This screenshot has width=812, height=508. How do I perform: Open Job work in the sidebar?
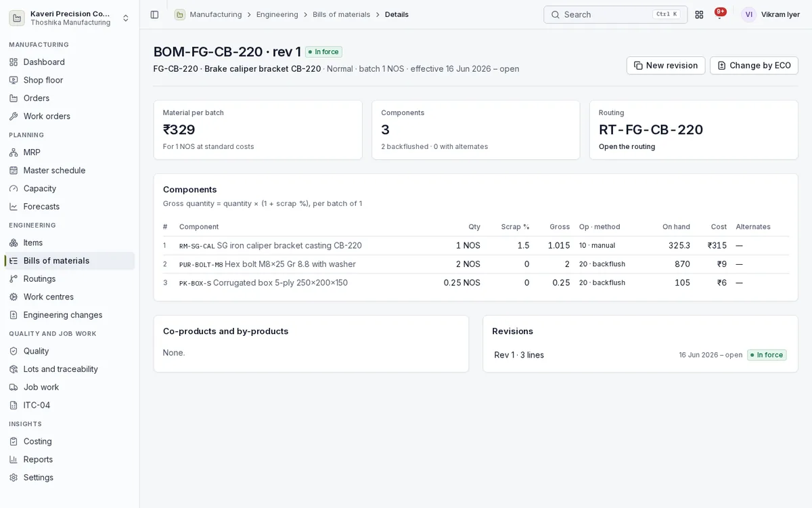click(x=70, y=387)
